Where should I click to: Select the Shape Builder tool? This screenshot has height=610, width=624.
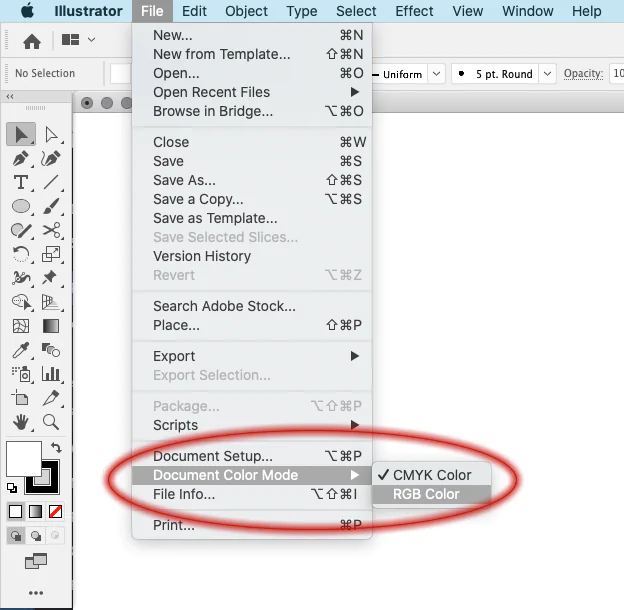(21, 302)
